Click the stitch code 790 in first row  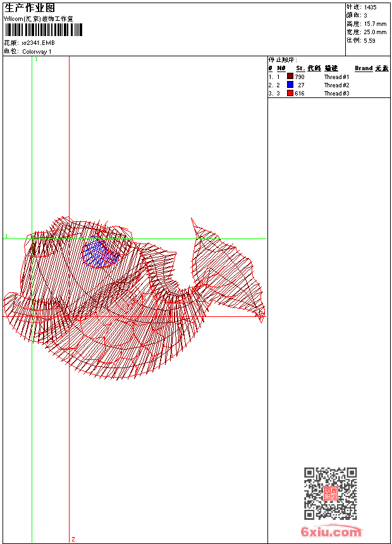pyautogui.click(x=300, y=77)
